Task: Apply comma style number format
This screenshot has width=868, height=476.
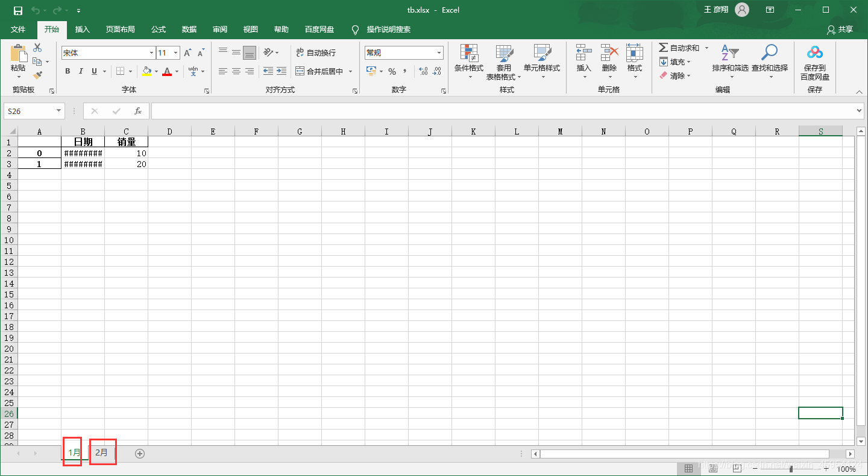Action: click(x=405, y=71)
